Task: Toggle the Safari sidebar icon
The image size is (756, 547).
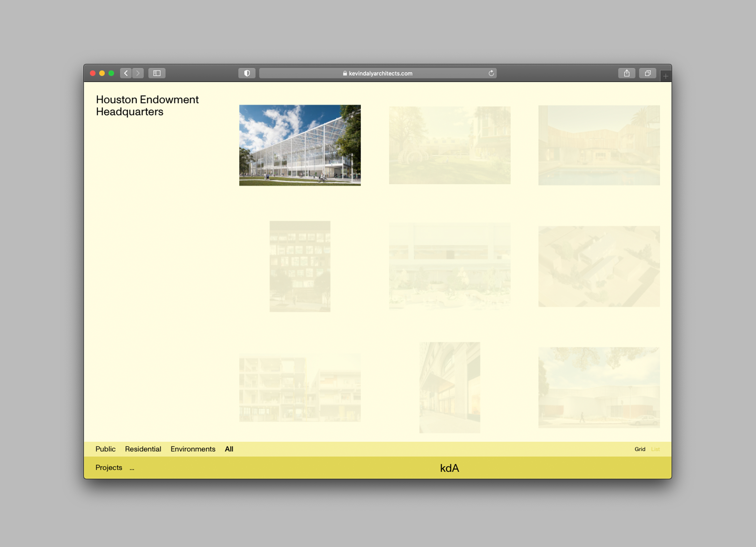Action: (x=157, y=73)
